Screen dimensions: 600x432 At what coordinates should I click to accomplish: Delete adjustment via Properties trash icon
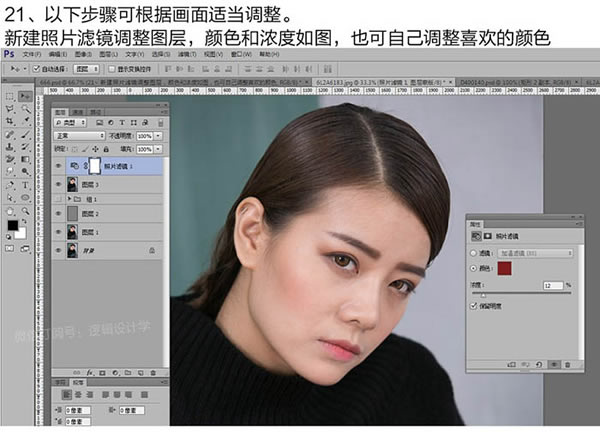567,365
